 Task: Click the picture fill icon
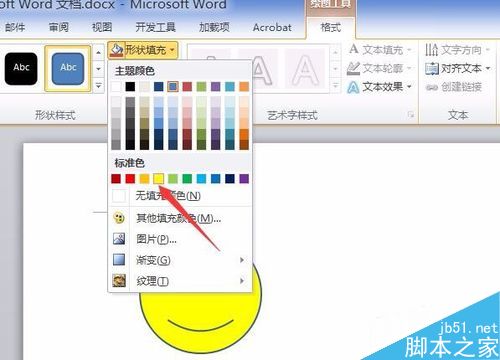pyautogui.click(x=119, y=239)
